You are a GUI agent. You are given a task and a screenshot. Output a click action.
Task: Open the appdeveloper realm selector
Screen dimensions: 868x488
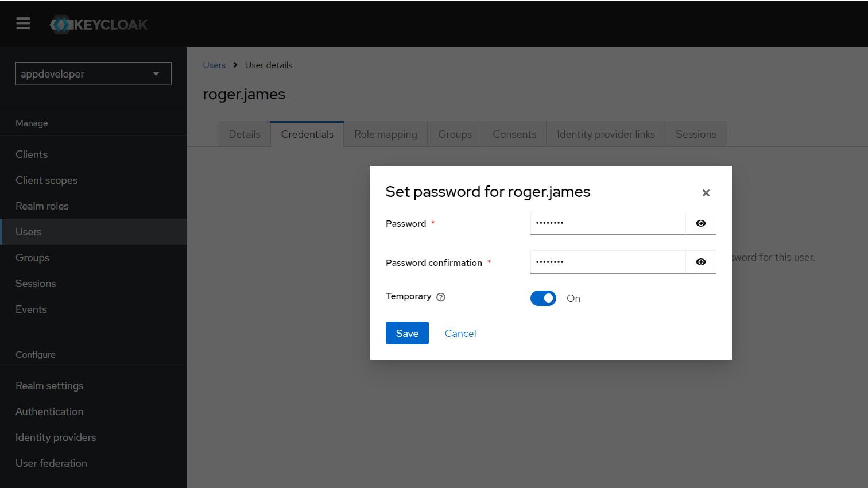pos(94,73)
